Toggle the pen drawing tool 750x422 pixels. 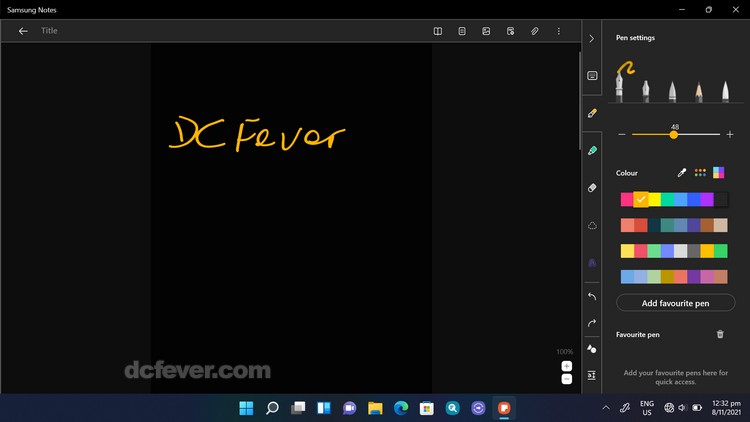(592, 114)
